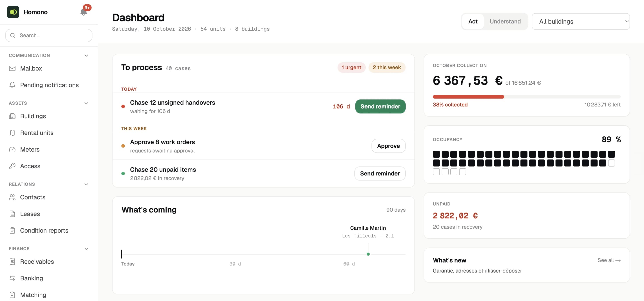
Task: Filter by the 2 this week badge
Action: (x=387, y=67)
